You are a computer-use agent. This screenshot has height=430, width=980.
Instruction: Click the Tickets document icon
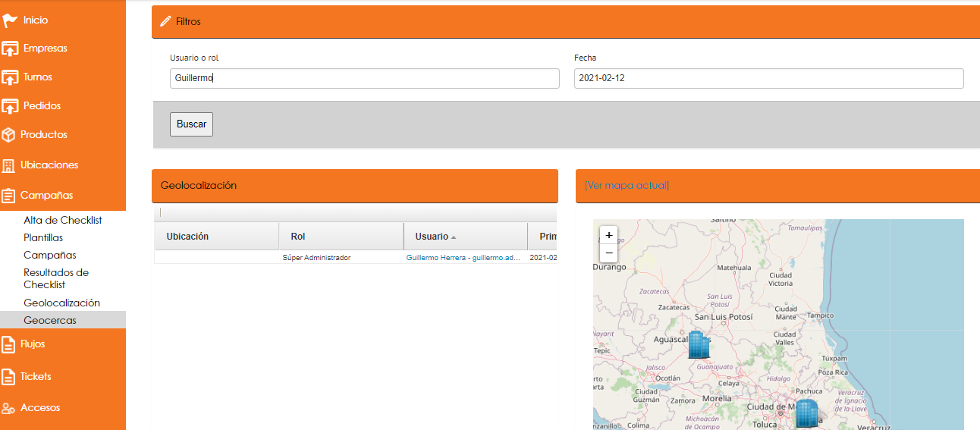click(x=8, y=377)
